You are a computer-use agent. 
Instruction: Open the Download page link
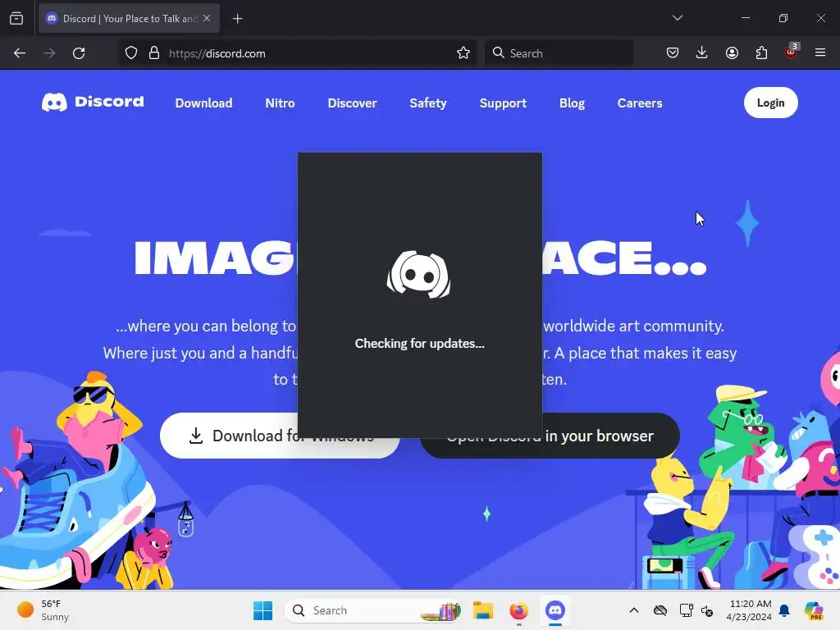point(203,103)
